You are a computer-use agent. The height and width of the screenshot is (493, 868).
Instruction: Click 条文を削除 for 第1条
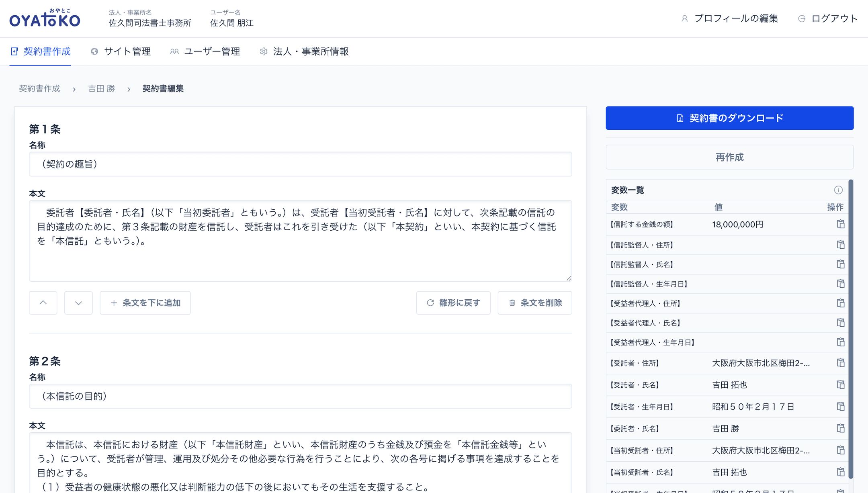point(535,303)
